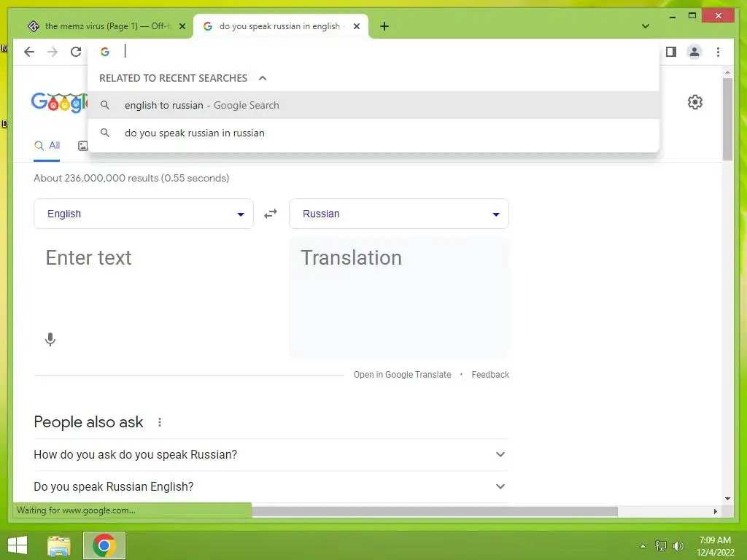The width and height of the screenshot is (747, 560).
Task: Click the Translation output box
Action: pyautogui.click(x=399, y=298)
